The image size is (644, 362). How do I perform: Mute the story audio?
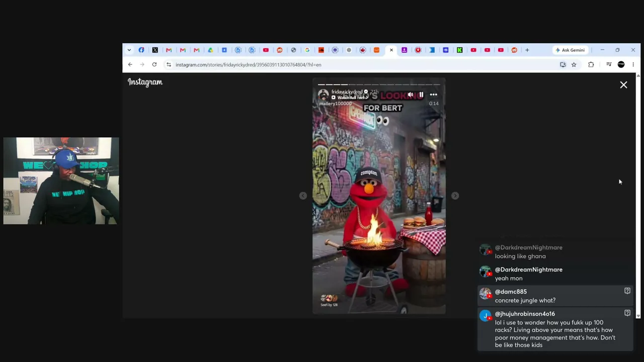(x=411, y=95)
